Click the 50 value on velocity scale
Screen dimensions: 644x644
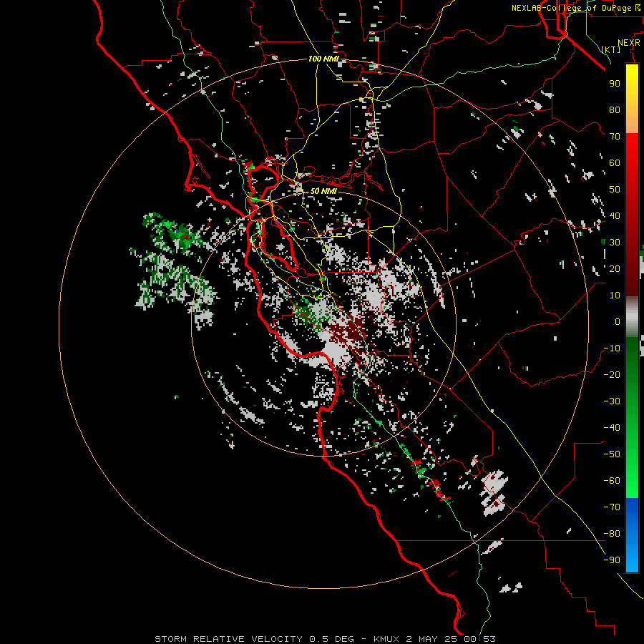coord(615,190)
